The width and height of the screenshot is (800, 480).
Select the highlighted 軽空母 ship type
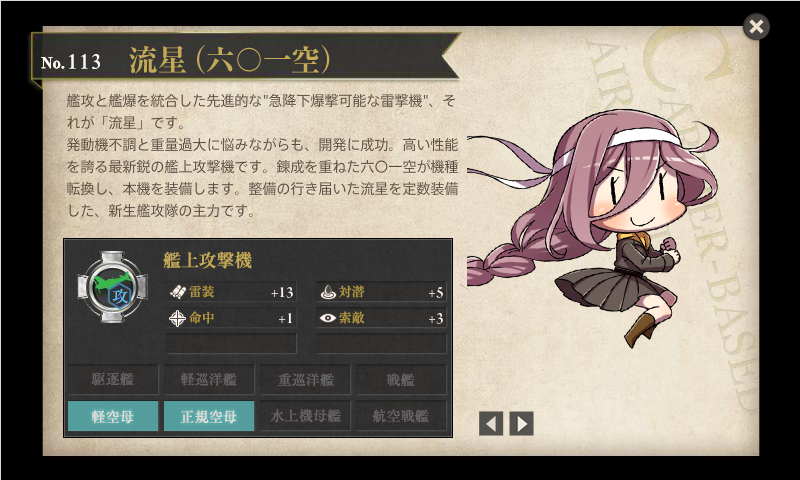click(x=113, y=416)
